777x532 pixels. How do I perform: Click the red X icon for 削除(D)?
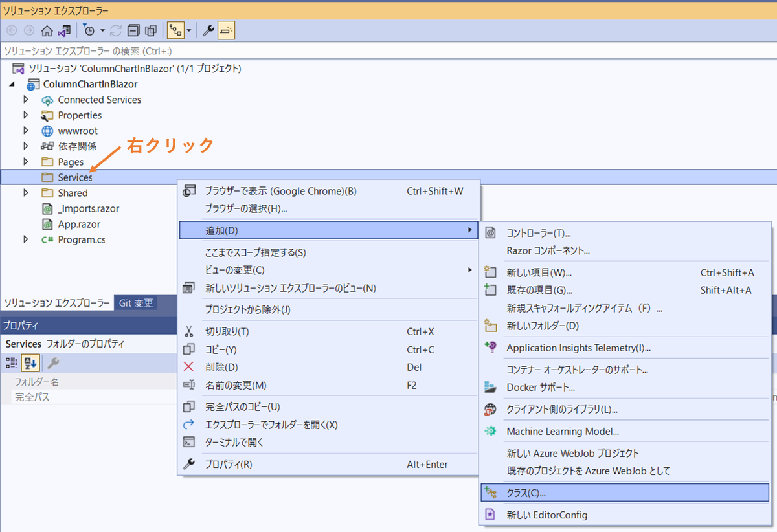click(x=189, y=367)
